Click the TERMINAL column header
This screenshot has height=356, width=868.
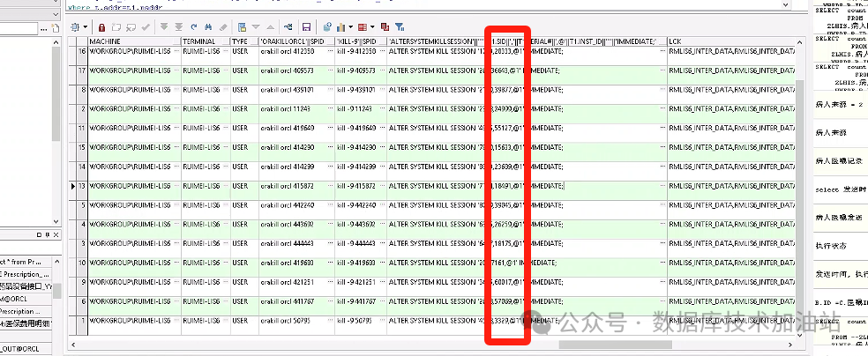pos(206,41)
